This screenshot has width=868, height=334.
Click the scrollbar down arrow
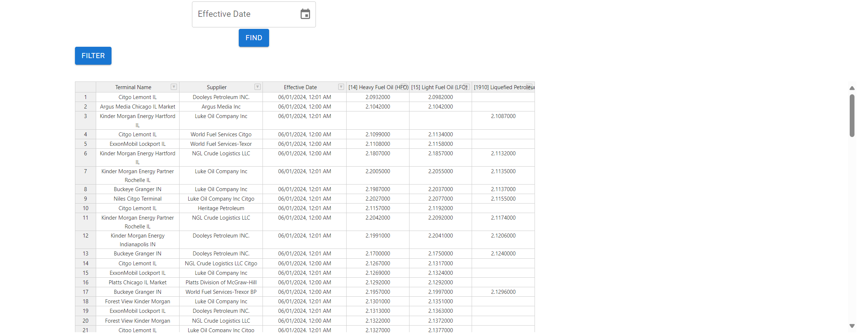[x=852, y=326]
